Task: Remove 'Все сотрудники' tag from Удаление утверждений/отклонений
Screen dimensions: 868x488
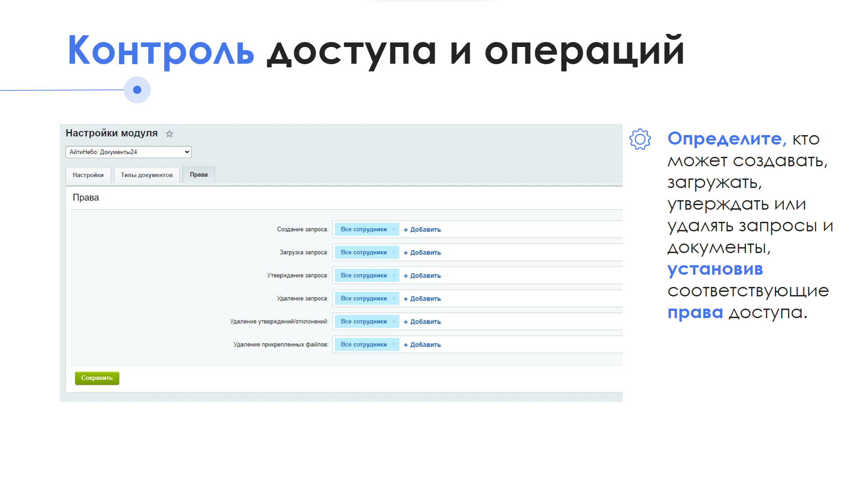Action: click(394, 322)
